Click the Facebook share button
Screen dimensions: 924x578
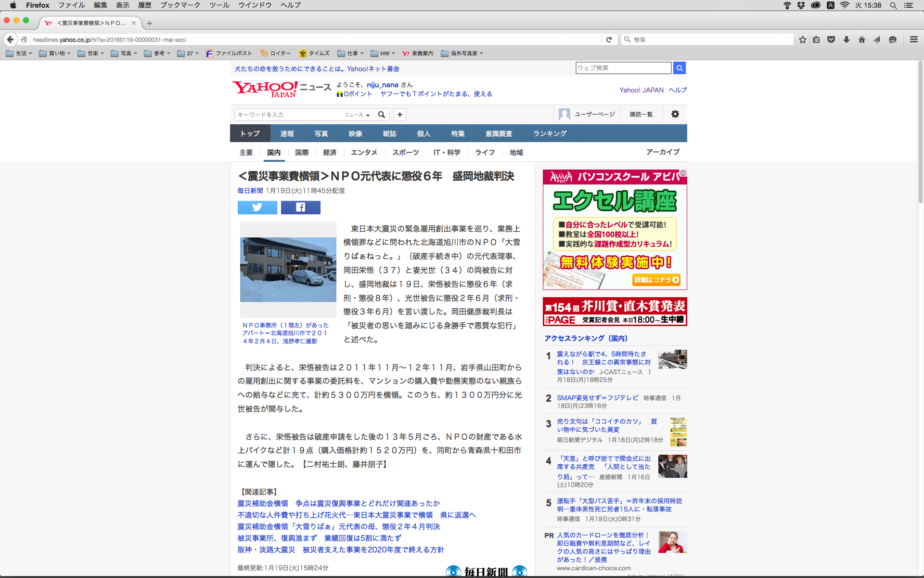(x=300, y=207)
